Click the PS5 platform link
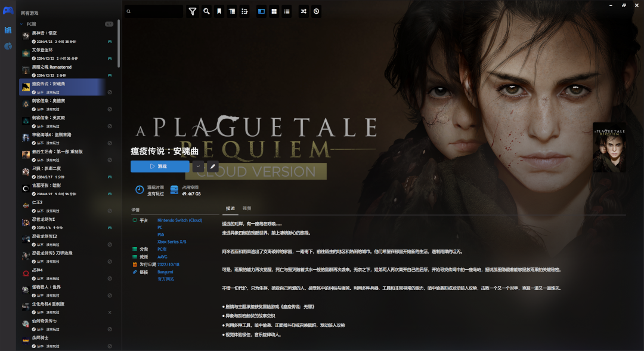Screen dimensions: 644x351 pyautogui.click(x=160, y=235)
